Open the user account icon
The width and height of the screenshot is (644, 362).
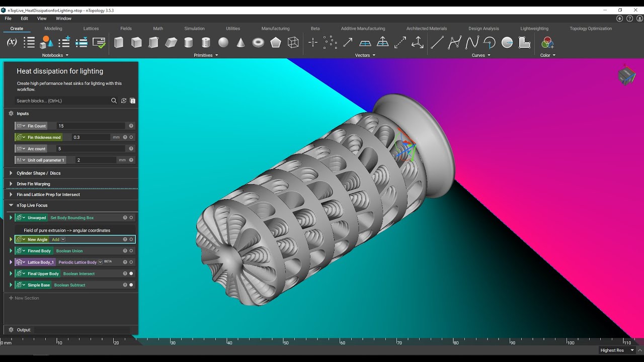coord(638,19)
